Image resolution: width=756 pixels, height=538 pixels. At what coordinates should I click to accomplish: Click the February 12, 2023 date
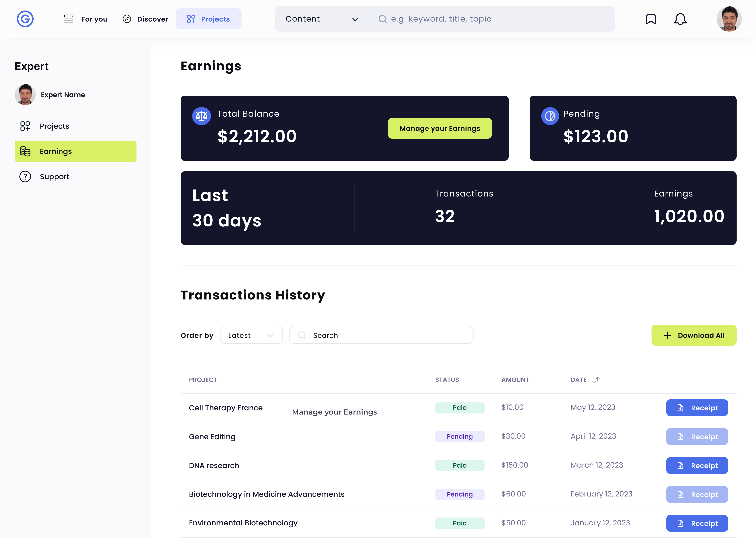tap(601, 494)
